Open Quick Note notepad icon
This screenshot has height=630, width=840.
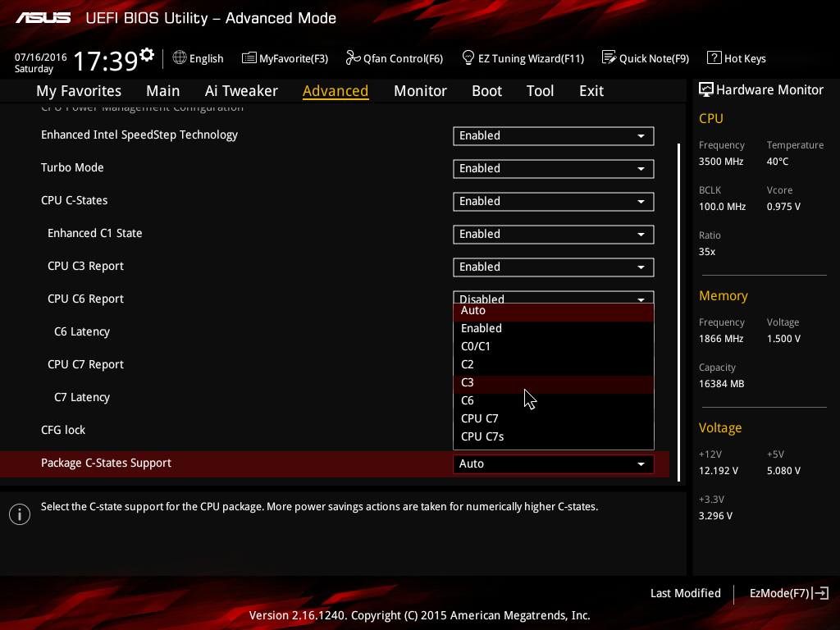tap(609, 57)
